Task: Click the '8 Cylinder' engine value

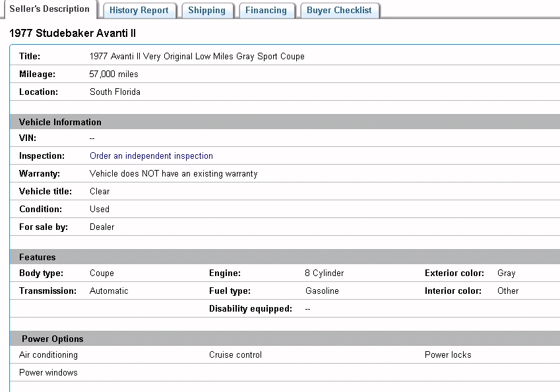Action: (324, 273)
